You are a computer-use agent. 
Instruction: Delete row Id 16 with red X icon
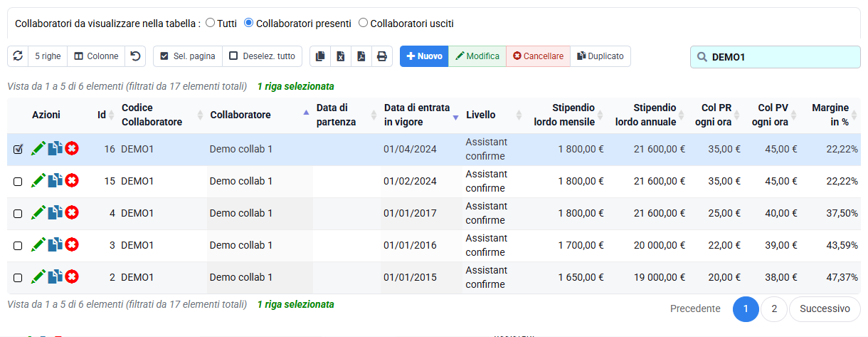coord(72,148)
